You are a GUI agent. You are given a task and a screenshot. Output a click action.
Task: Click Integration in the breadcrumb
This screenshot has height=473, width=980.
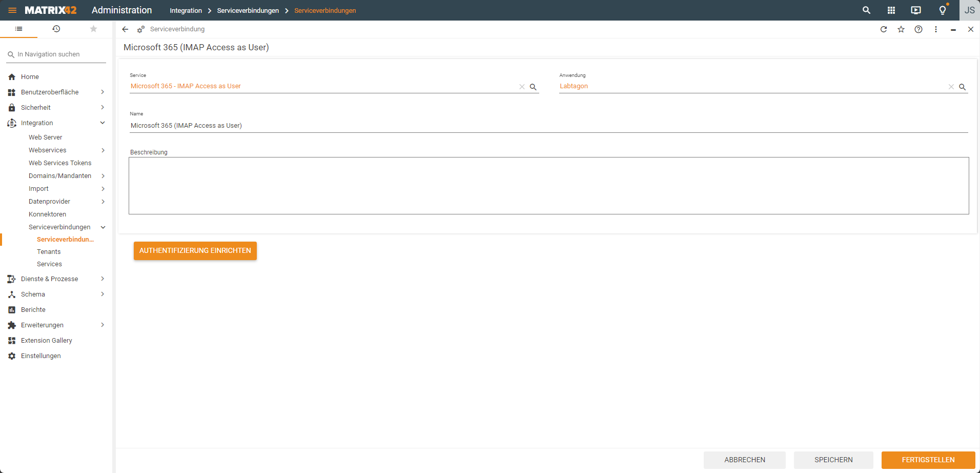click(x=186, y=10)
